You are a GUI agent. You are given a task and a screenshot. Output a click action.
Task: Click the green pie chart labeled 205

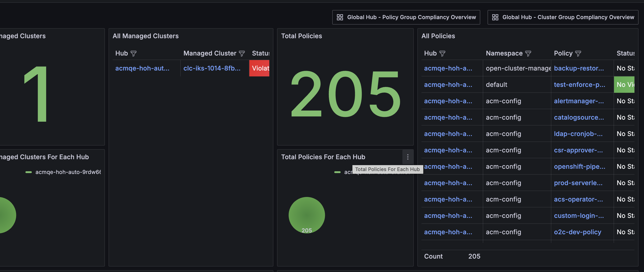307,215
